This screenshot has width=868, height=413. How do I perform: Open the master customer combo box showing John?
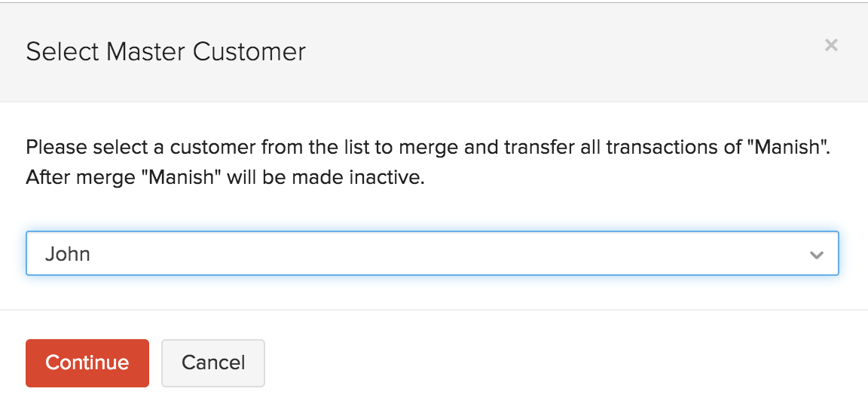coord(422,254)
